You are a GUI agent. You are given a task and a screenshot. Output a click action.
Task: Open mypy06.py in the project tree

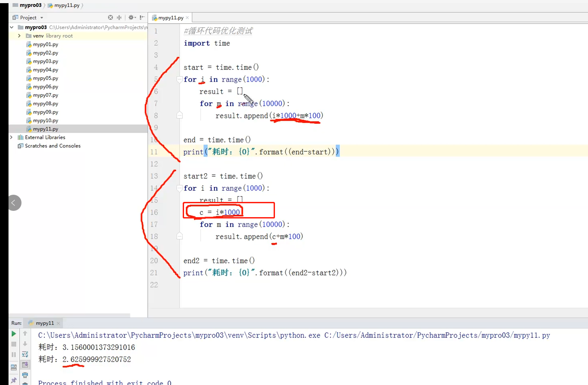[x=45, y=87]
